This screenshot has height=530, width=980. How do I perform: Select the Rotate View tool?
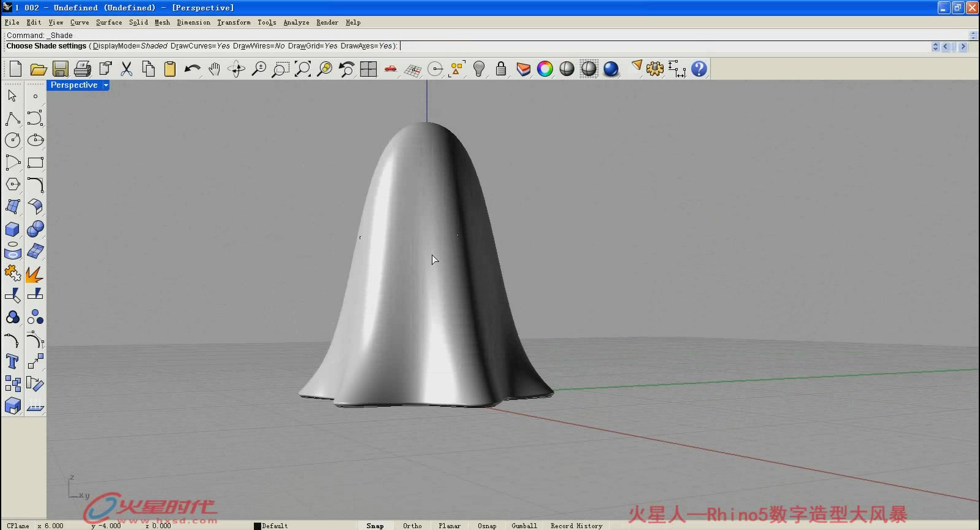click(x=236, y=69)
